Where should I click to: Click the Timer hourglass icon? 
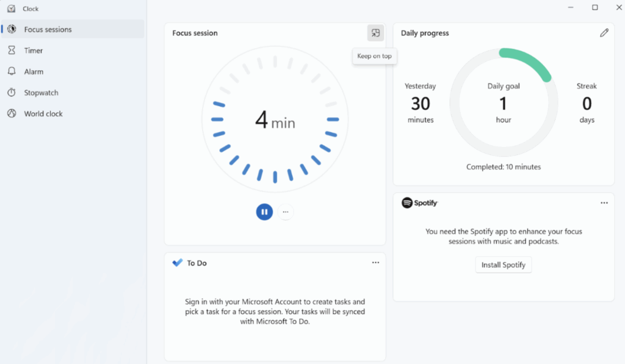tap(12, 51)
